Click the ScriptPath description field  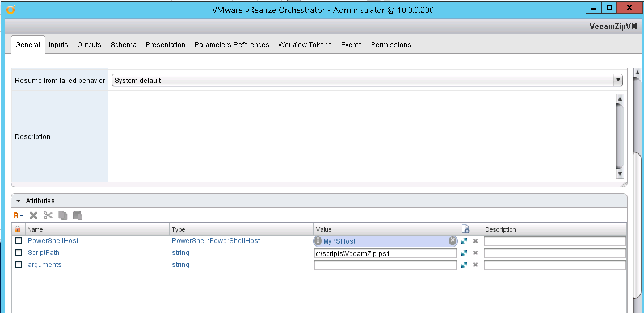pyautogui.click(x=555, y=253)
